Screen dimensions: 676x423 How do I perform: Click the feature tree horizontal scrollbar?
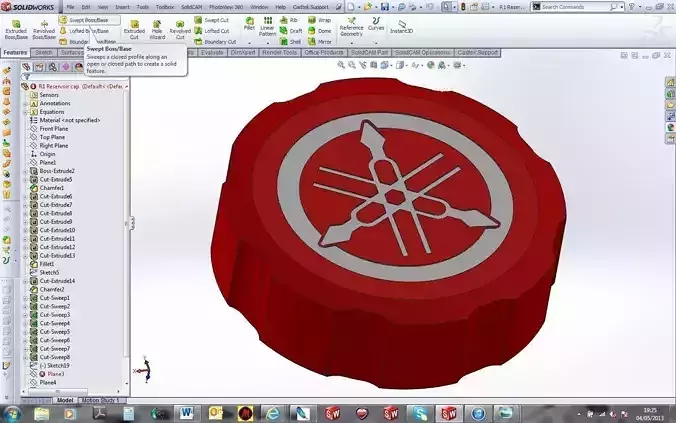click(x=58, y=392)
